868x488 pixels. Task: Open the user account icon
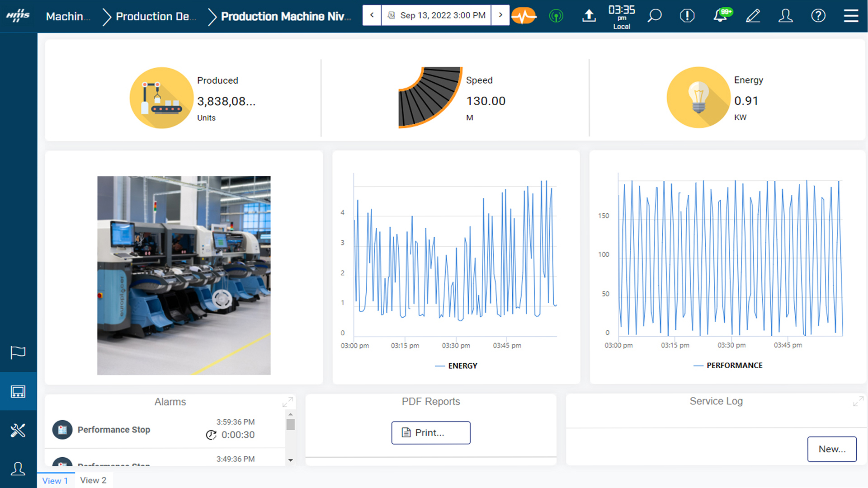click(x=785, y=15)
